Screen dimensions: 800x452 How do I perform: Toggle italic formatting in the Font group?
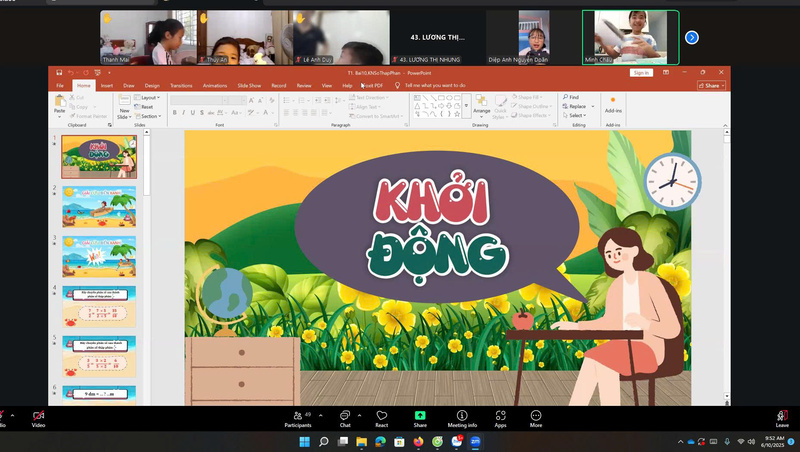click(x=184, y=113)
